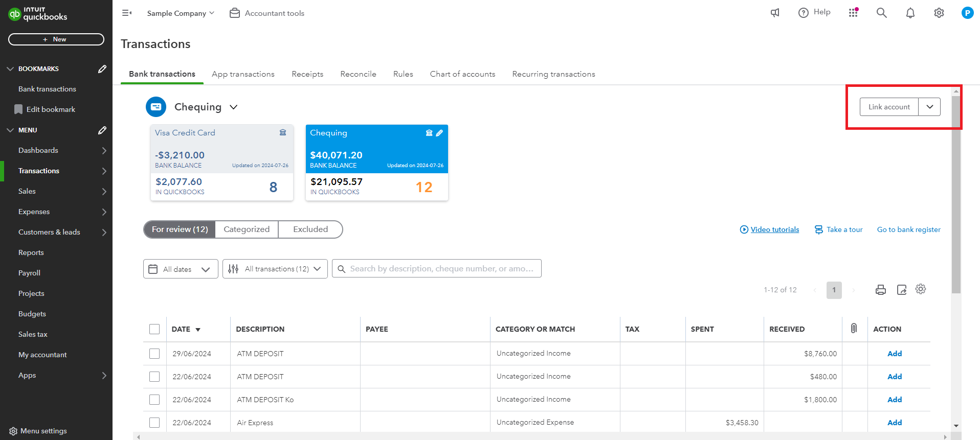Click the print icon above the table
This screenshot has height=440, width=980.
point(880,290)
